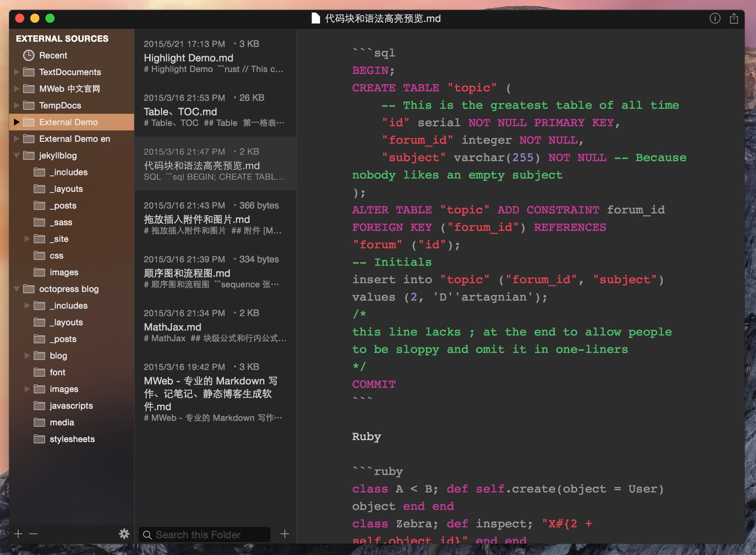
Task: Expand the blog folder under octopress
Action: point(27,356)
